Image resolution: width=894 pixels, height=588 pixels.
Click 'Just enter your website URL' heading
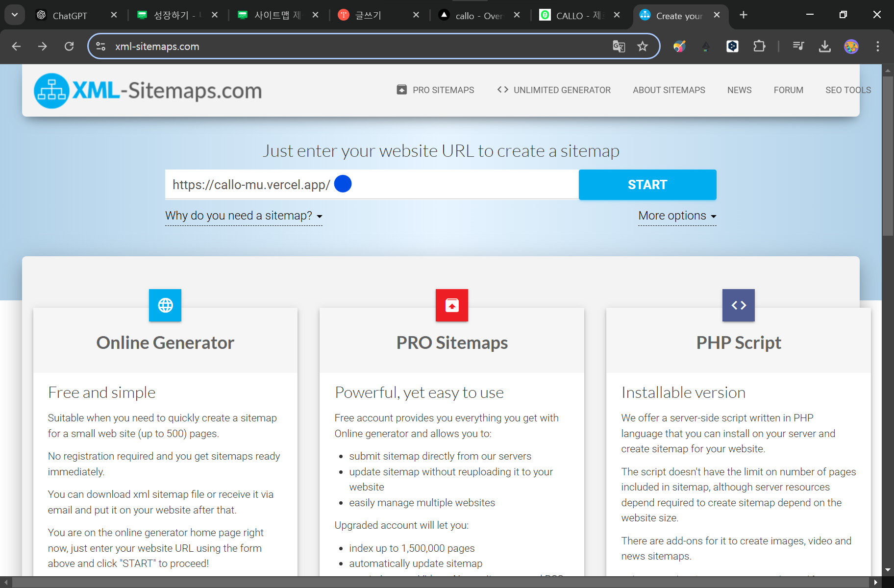tap(441, 150)
